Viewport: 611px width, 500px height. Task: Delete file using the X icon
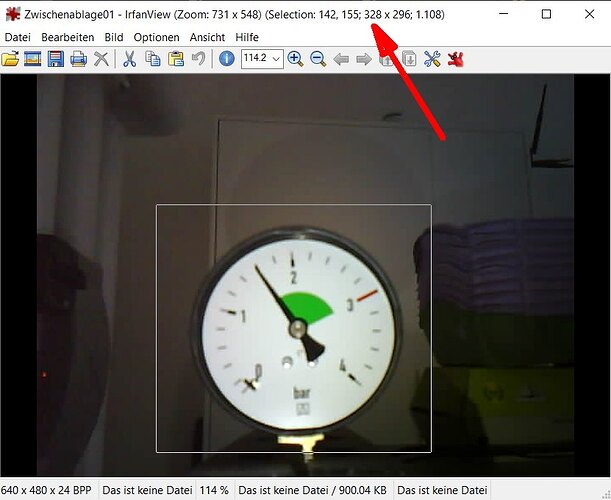tap(101, 59)
